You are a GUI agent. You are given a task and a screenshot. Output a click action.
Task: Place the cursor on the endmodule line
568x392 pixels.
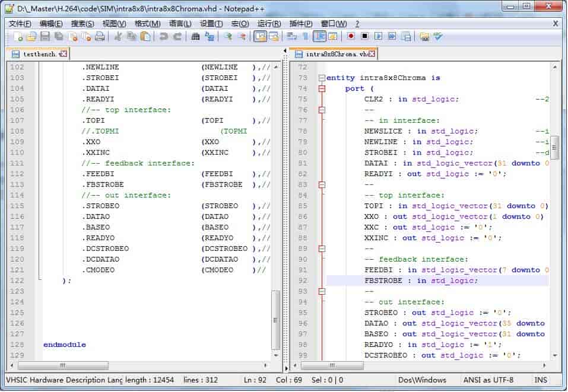pos(64,345)
